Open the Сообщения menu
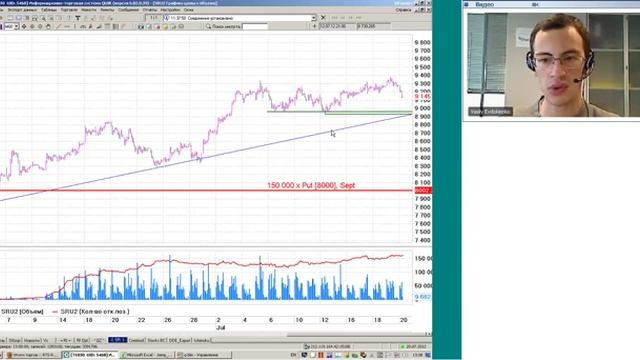The height and width of the screenshot is (360, 640). pyautogui.click(x=128, y=10)
